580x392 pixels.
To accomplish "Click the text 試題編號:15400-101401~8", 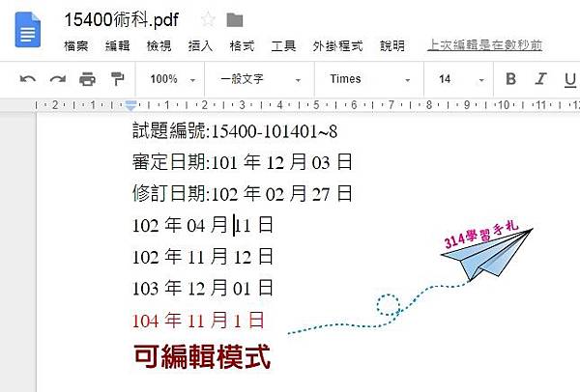I will [x=235, y=131].
